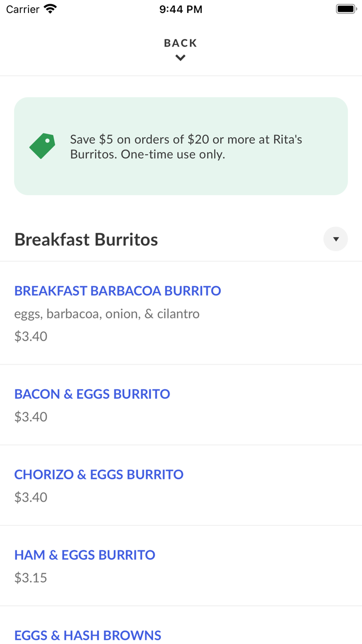Screen dimensions: 362x644
Task: Click the circular dropdown arrow button
Action: pyautogui.click(x=336, y=239)
